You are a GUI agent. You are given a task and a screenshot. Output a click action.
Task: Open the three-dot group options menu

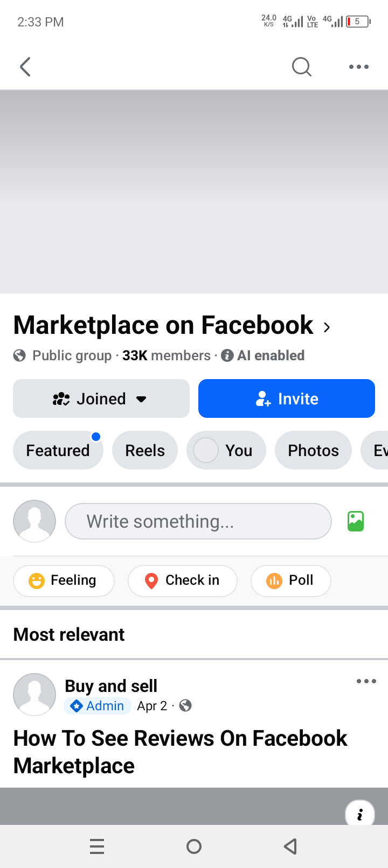tap(359, 67)
